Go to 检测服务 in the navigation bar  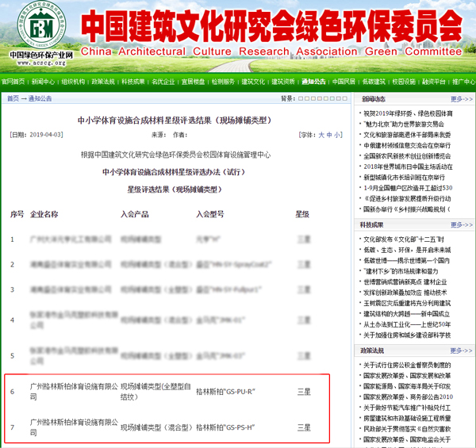(x=223, y=82)
